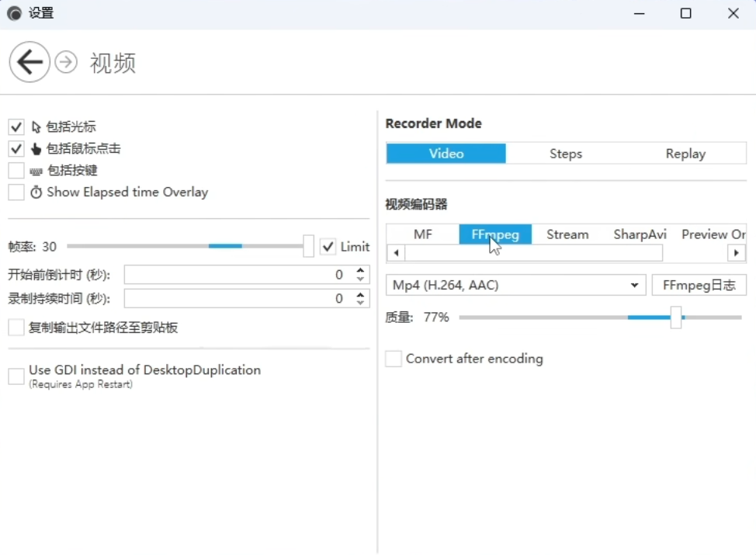Open the FFmpeg日志 log button
The width and height of the screenshot is (756, 555).
699,285
